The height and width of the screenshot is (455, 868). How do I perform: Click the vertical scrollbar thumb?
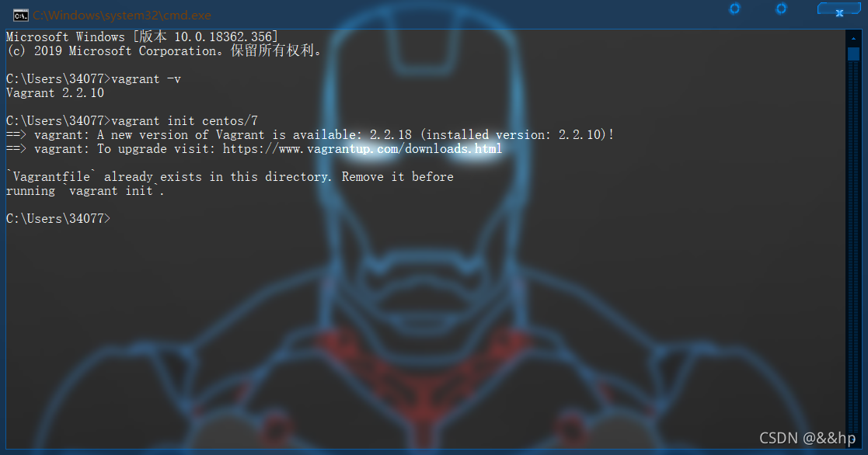click(853, 54)
